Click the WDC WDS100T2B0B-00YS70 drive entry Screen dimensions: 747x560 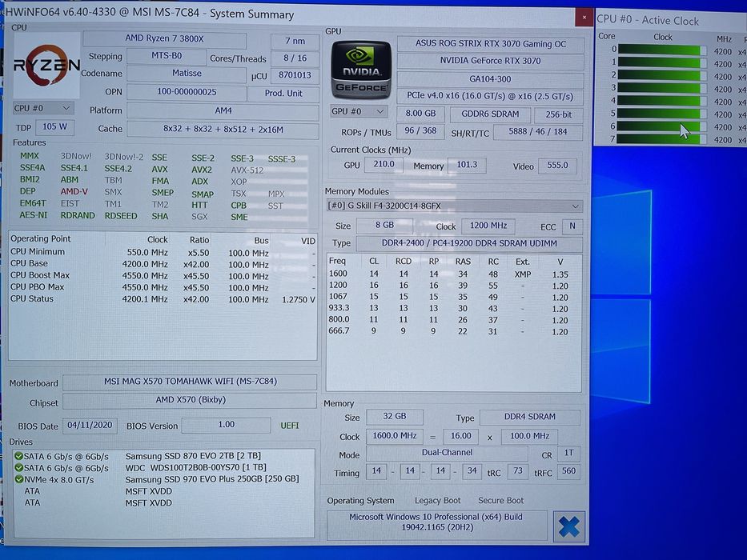click(196, 468)
